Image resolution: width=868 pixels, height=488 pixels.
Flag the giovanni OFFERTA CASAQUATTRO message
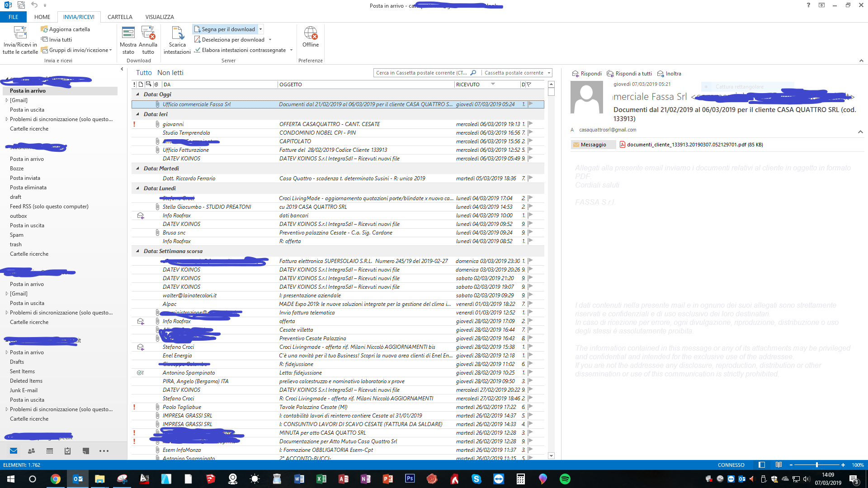click(530, 124)
